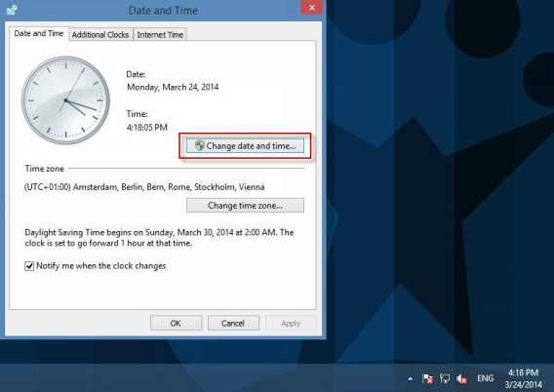The height and width of the screenshot is (392, 554).
Task: Click the greyed-out Apply button
Action: 291,323
